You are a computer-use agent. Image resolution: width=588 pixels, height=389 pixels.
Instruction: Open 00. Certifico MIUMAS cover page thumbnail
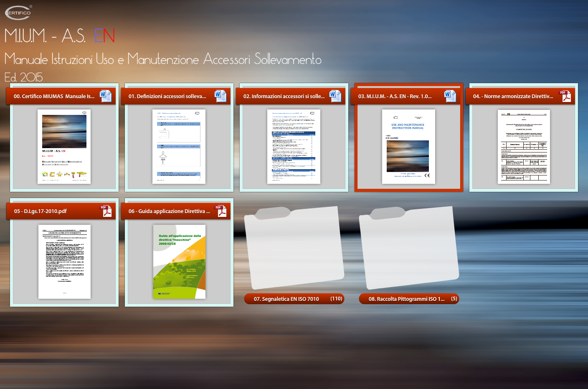64,147
